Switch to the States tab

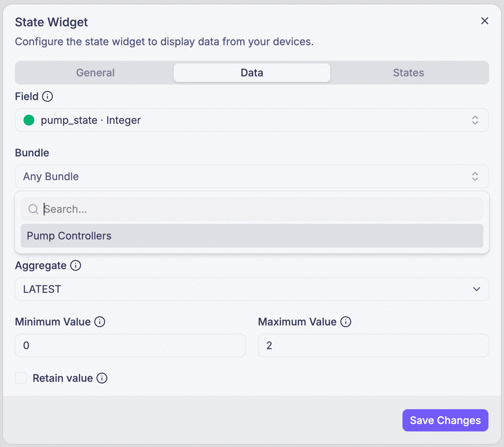(408, 73)
